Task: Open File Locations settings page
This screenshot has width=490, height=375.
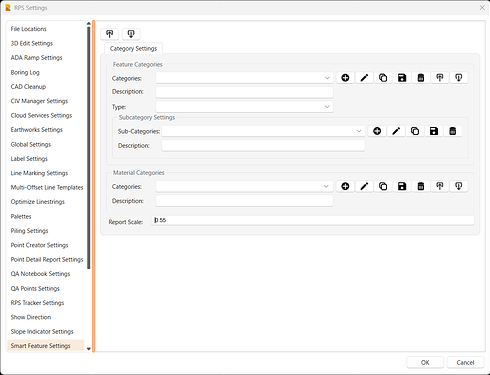Action: [x=28, y=29]
